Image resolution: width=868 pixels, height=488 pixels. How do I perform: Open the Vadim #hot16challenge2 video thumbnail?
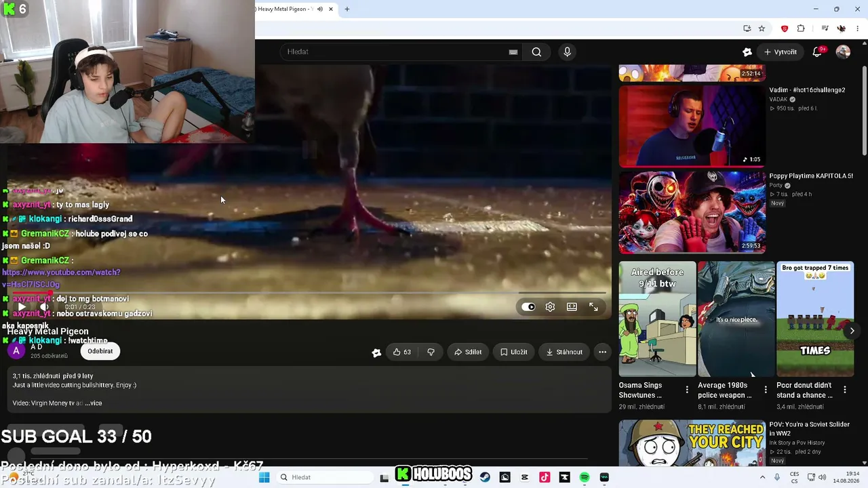click(x=692, y=125)
